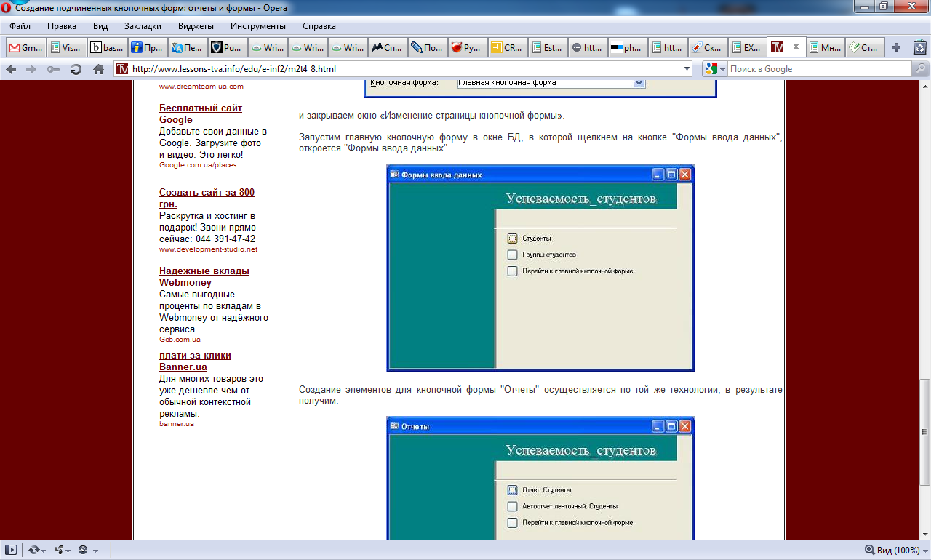Switch to the 'EX...' tab
The width and height of the screenshot is (931, 560).
pos(748,47)
